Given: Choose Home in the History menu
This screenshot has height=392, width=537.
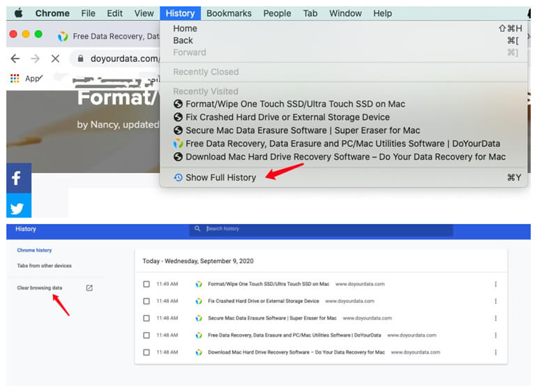Looking at the screenshot, I should [x=185, y=29].
